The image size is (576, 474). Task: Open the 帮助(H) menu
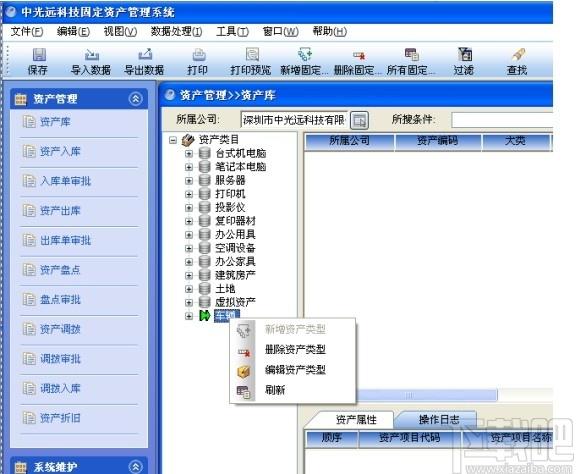coord(330,32)
